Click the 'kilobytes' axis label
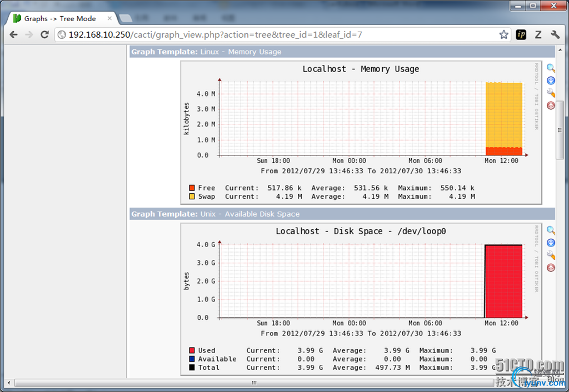This screenshot has width=569, height=392. (x=187, y=119)
